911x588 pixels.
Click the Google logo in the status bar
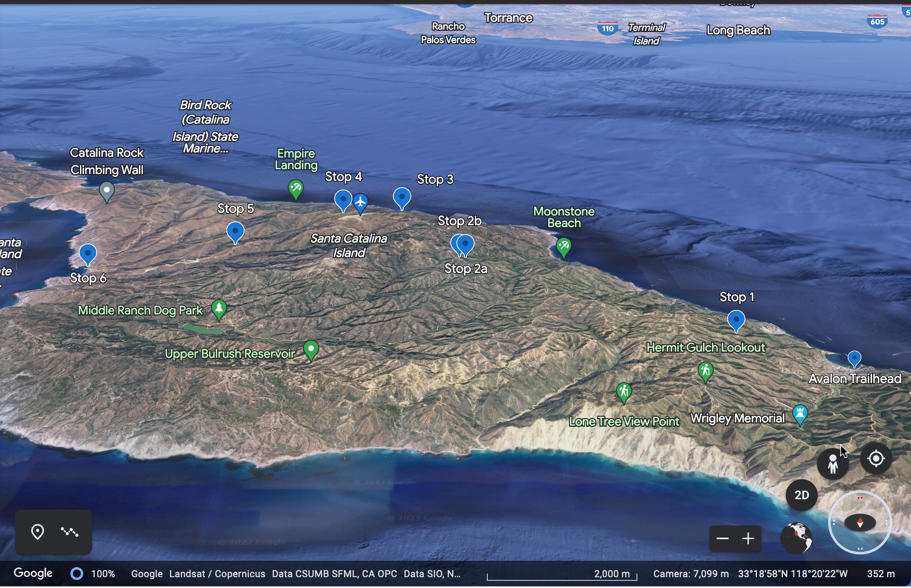(x=33, y=573)
